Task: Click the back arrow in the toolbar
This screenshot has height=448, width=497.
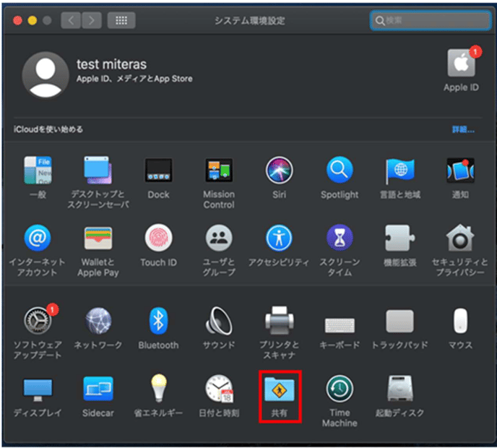Action: tap(71, 20)
